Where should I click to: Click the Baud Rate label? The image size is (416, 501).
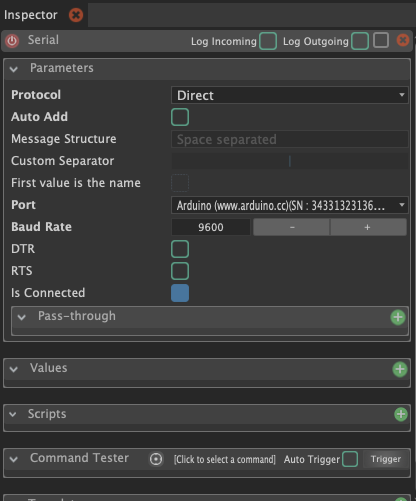41,227
